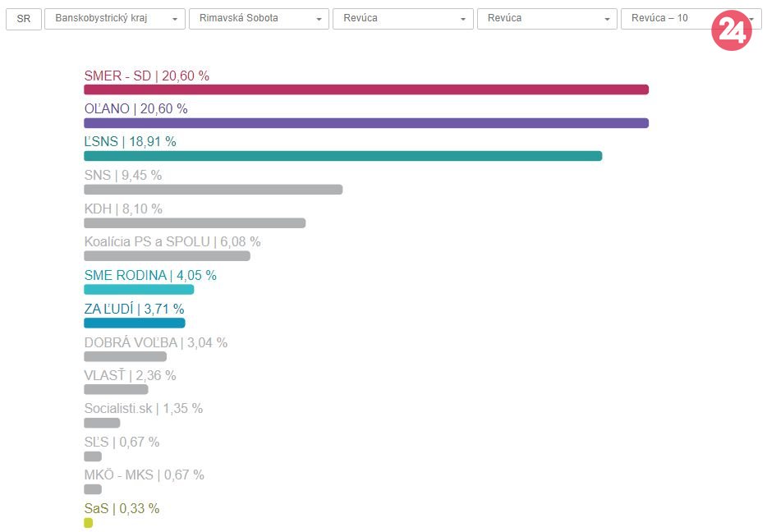767x532 pixels.
Task: Click the small yellow SaS bar
Action: click(x=88, y=523)
